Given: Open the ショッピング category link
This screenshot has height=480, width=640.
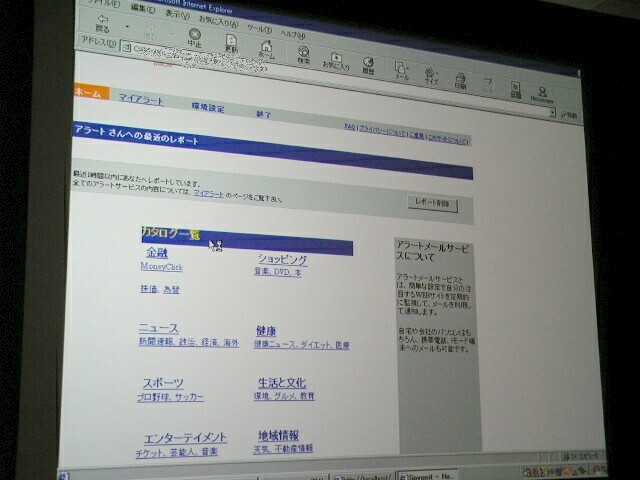Looking at the screenshot, I should click(x=282, y=260).
